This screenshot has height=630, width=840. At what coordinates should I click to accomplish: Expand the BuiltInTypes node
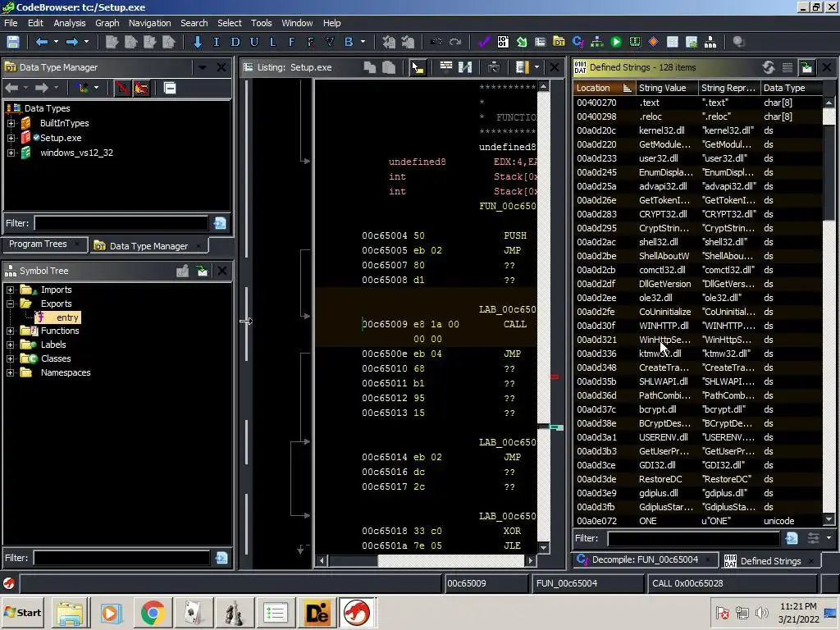point(11,123)
